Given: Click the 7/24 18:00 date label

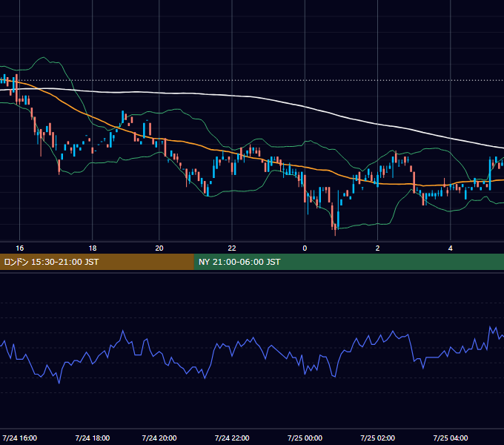Looking at the screenshot, I should click(93, 438).
